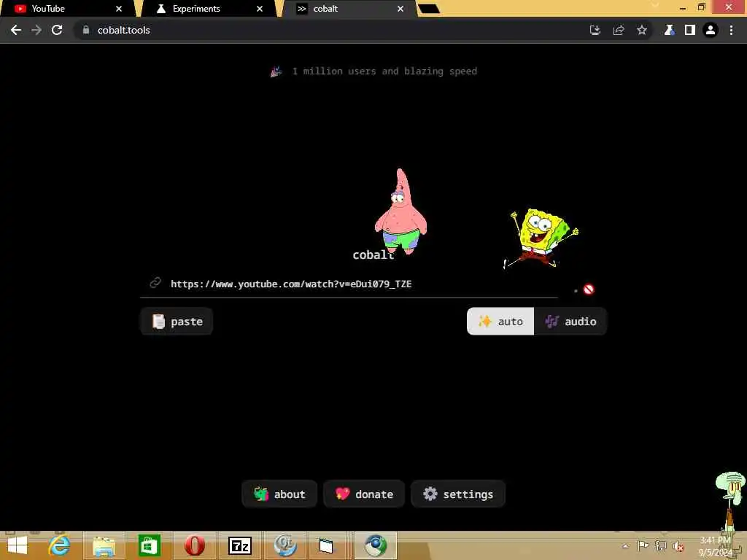
Task: Click the cobalt.tools address bar
Action: (333, 30)
